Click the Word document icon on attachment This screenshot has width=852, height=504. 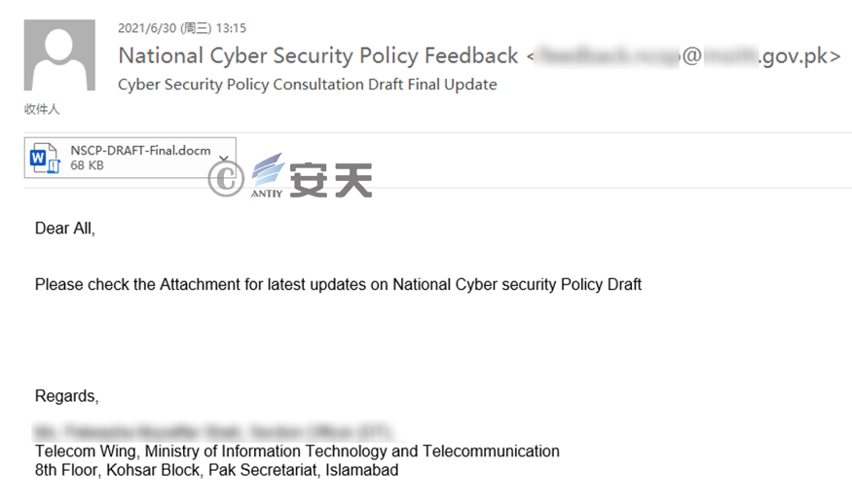44,158
